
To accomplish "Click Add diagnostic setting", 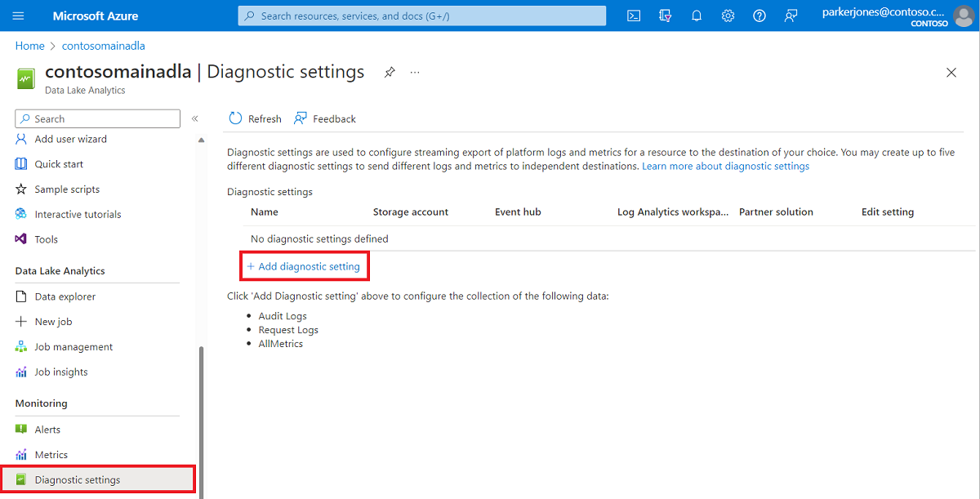I will click(304, 265).
